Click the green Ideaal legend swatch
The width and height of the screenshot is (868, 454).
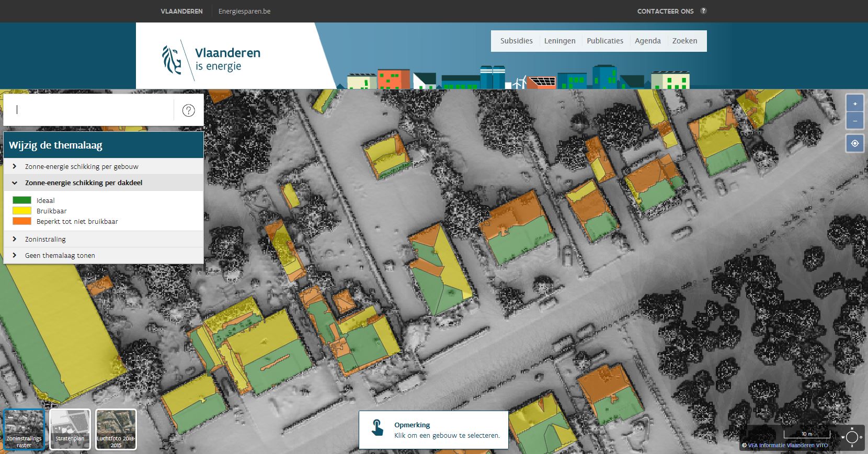(x=22, y=200)
